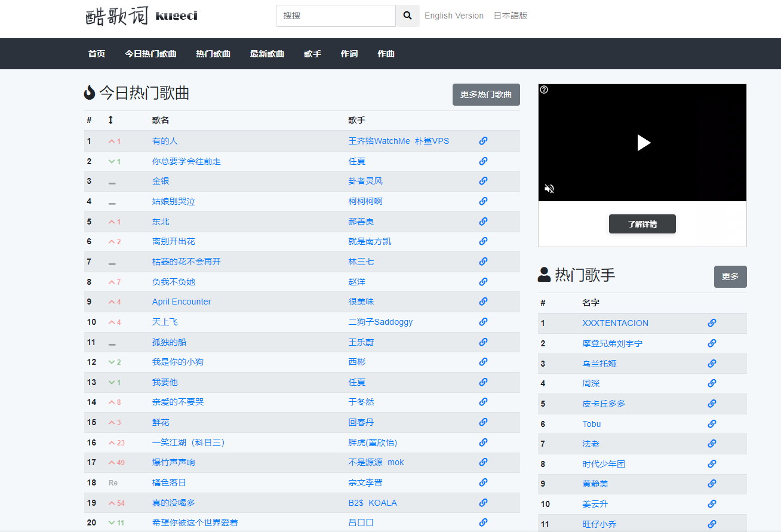
Task: Click the 更多热门歌曲 button
Action: tap(486, 94)
